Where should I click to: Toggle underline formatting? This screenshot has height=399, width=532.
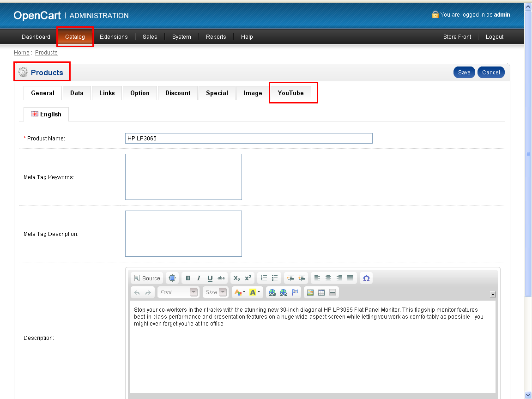point(210,278)
